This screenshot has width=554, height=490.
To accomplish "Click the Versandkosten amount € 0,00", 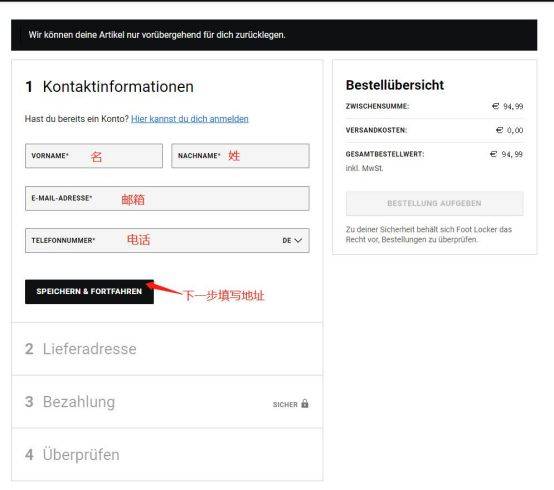I will 509,130.
